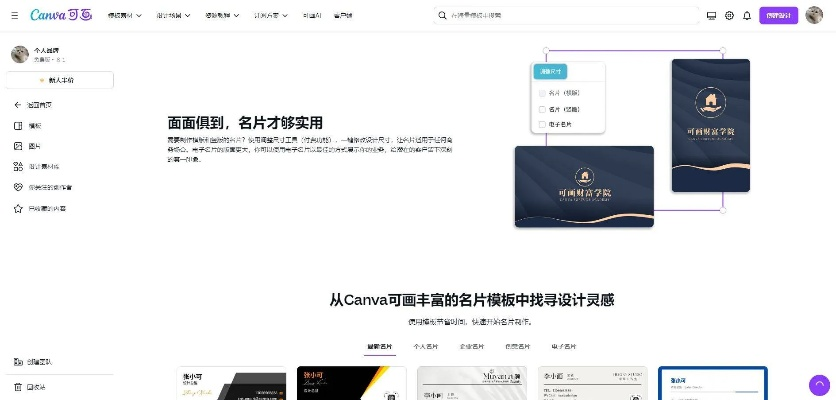Expand the second top navigation dropdown

pyautogui.click(x=174, y=16)
